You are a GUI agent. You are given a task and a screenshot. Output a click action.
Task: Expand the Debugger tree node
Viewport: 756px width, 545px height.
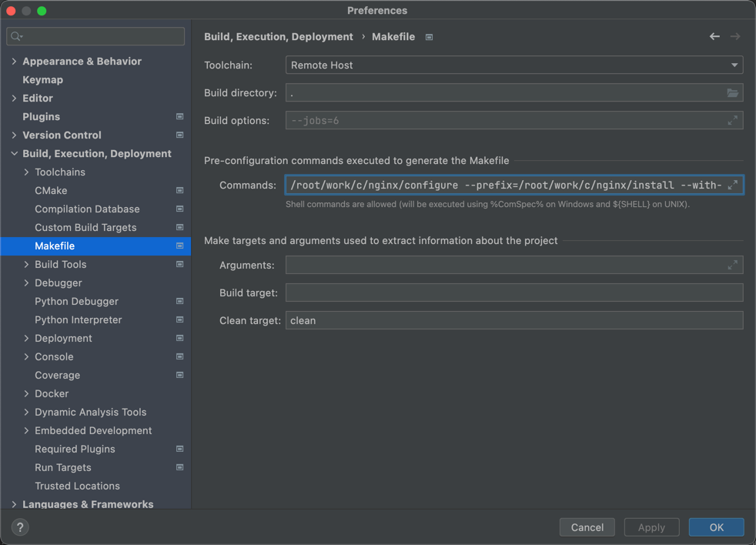[x=26, y=283]
